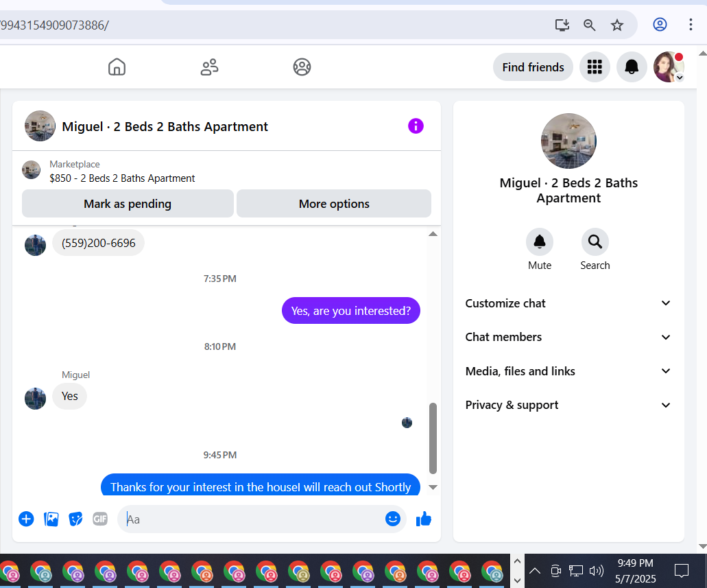Open the Facebook menu grid icon
The image size is (707, 588).
click(595, 67)
